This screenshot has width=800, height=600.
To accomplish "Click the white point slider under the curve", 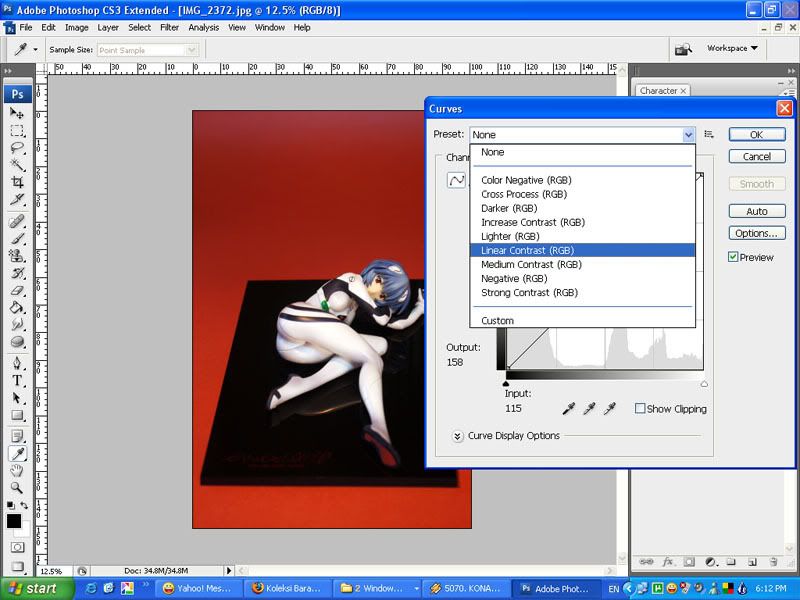I will click(704, 384).
